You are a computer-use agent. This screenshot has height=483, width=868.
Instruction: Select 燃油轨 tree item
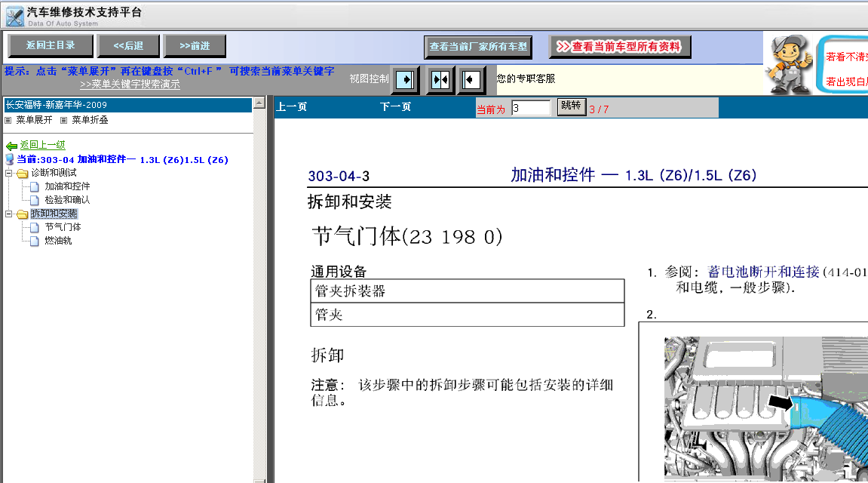(58, 241)
